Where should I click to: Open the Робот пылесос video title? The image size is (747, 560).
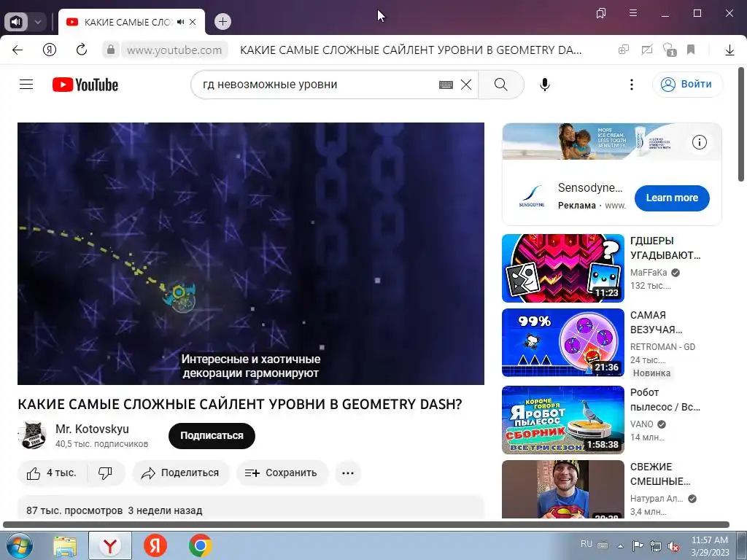pyautogui.click(x=665, y=400)
